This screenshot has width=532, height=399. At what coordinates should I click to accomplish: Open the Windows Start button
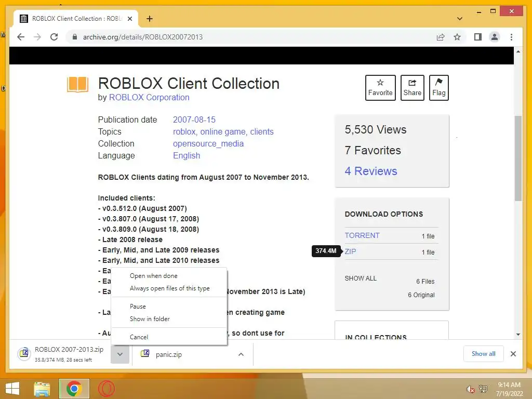tap(12, 389)
